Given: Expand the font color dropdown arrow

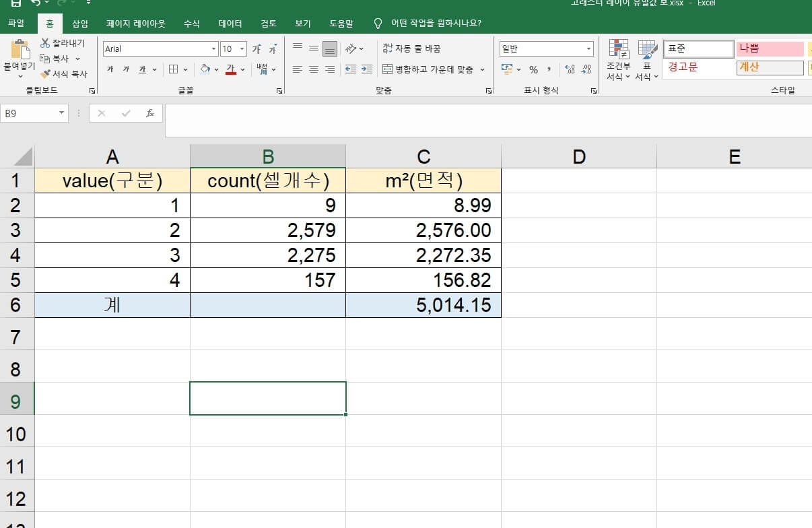Looking at the screenshot, I should tap(242, 69).
